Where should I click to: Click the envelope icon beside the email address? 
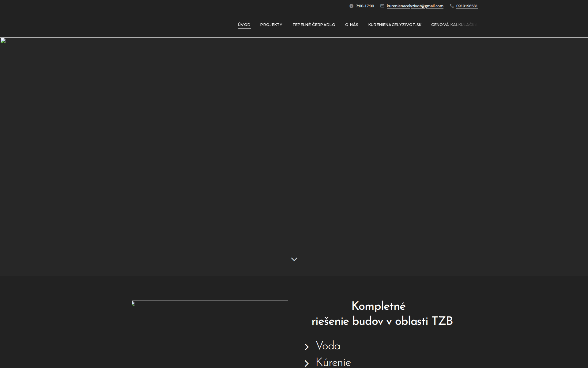click(382, 6)
